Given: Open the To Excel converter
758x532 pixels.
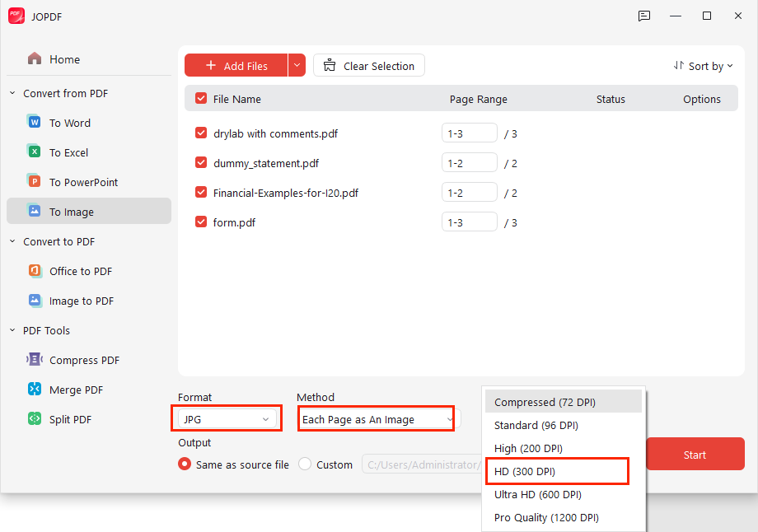Looking at the screenshot, I should tap(89, 152).
